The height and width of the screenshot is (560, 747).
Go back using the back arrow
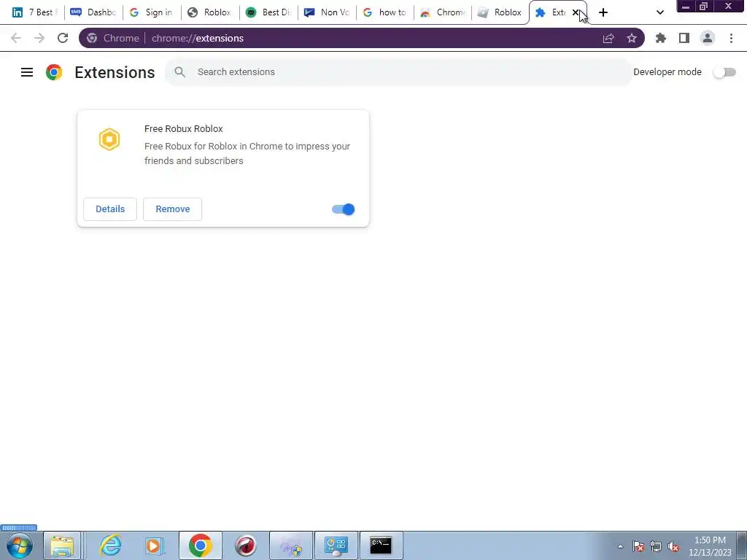(x=16, y=38)
